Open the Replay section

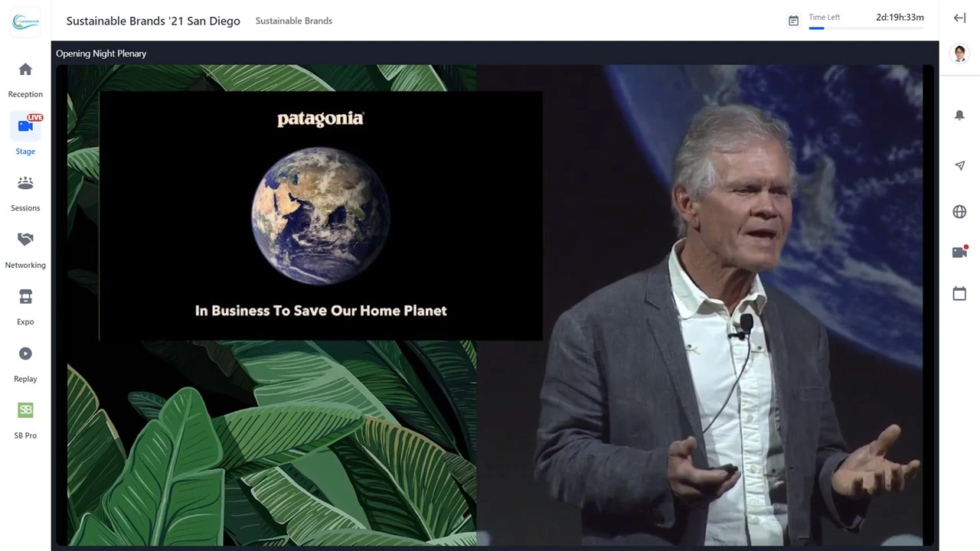pyautogui.click(x=25, y=364)
